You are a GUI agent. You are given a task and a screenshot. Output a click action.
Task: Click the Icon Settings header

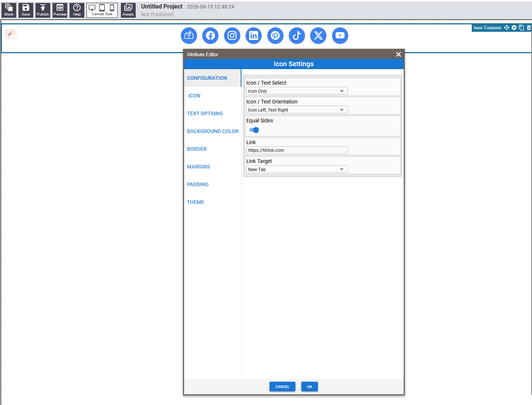pos(294,64)
